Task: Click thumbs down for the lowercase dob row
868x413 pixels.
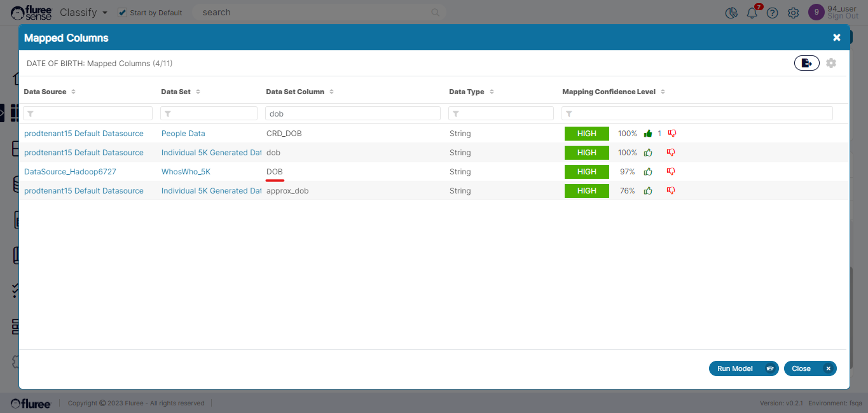Action: click(672, 153)
